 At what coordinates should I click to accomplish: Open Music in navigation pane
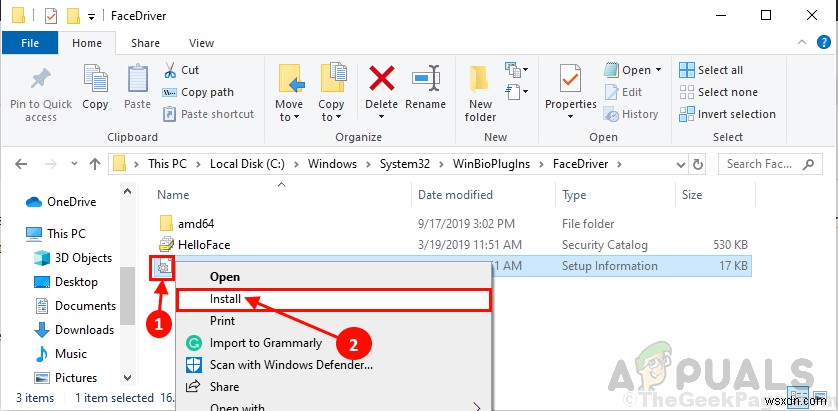click(60, 354)
